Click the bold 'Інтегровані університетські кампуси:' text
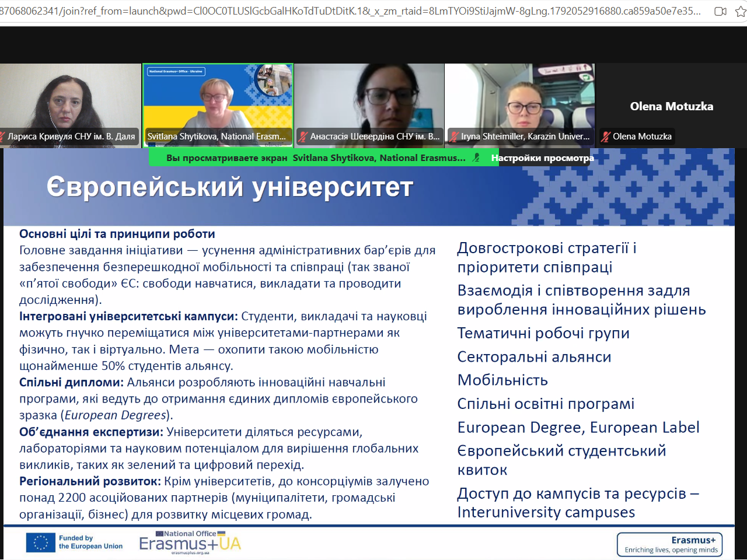Image resolution: width=747 pixels, height=560 pixels. click(128, 316)
